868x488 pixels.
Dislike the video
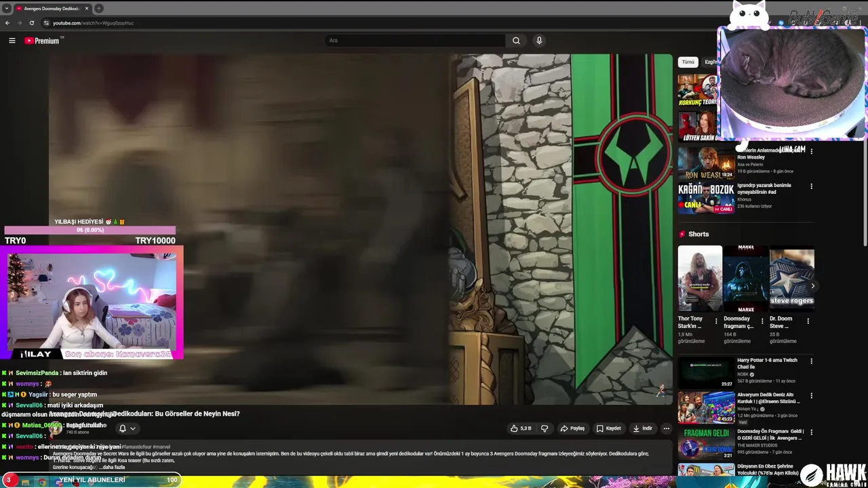pos(544,428)
